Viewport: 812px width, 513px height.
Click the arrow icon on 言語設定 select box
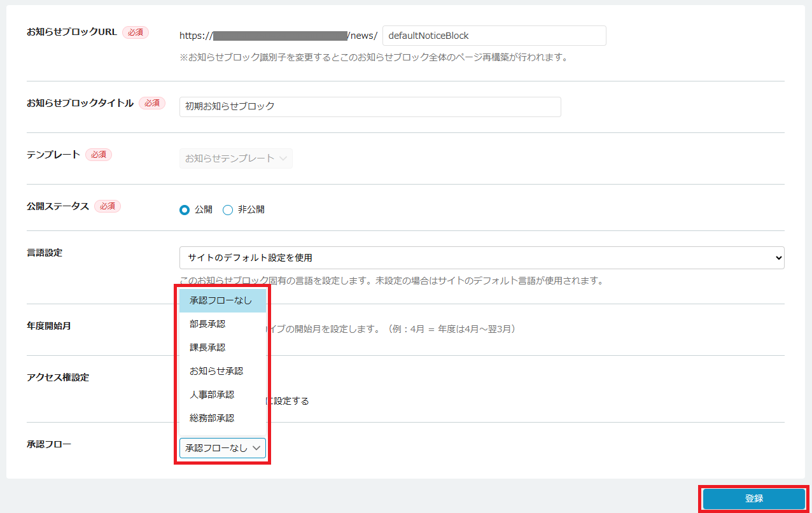point(778,258)
